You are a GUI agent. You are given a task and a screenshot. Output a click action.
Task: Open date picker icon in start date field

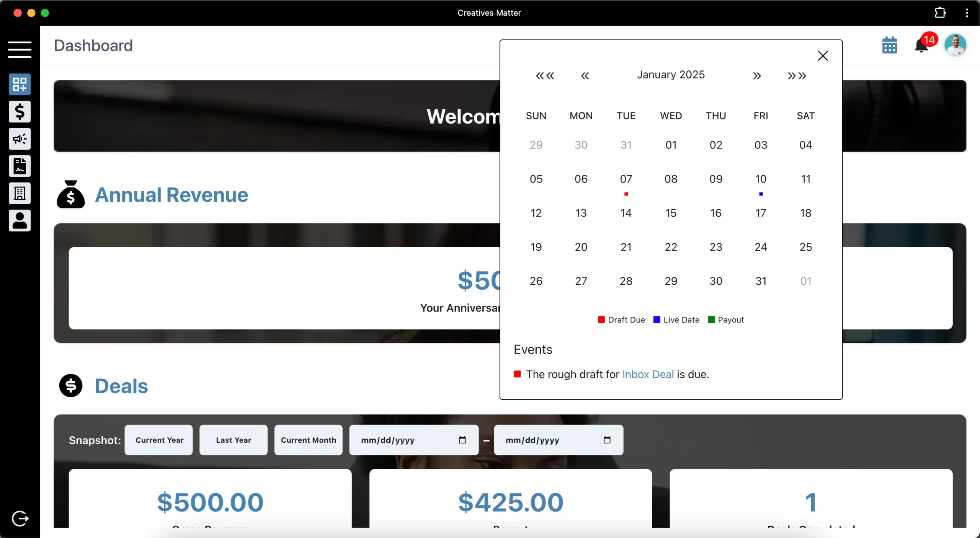pyautogui.click(x=462, y=440)
